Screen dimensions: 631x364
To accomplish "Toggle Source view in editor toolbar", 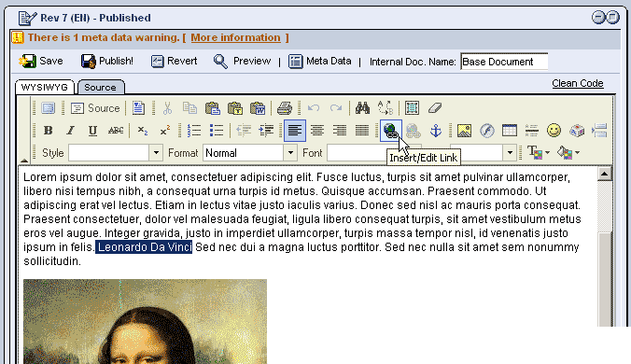I will click(x=95, y=108).
